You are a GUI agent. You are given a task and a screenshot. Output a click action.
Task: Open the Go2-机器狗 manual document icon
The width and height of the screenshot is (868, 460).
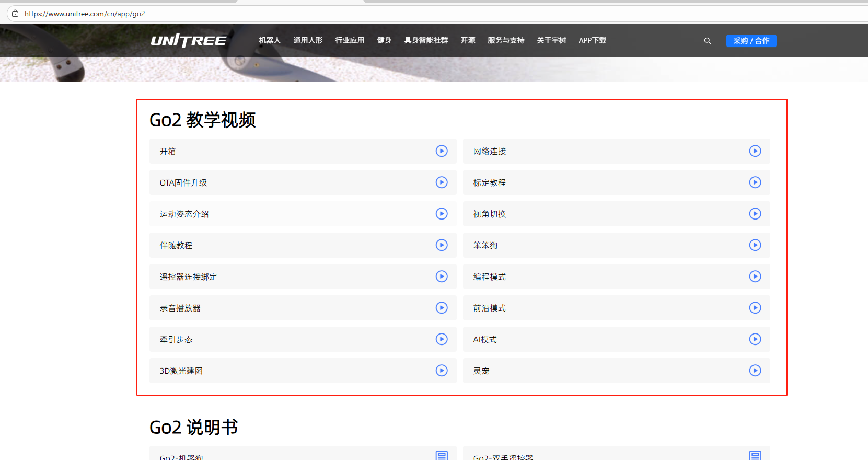pyautogui.click(x=442, y=455)
